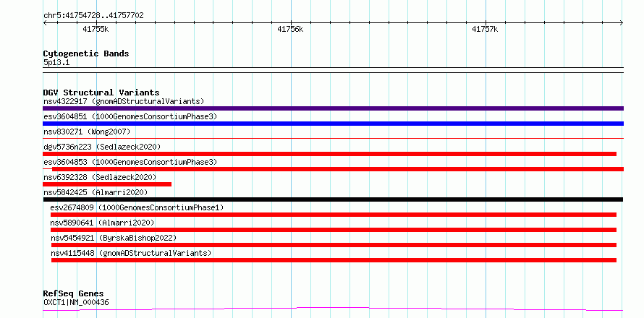
Task: Click the Cytogenetic Bands track heading
Action: pos(86,53)
